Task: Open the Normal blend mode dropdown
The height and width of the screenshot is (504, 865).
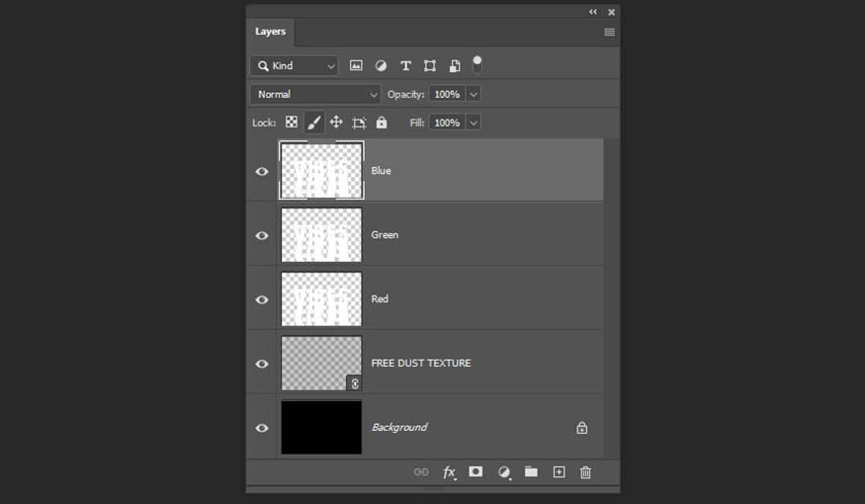Action: pyautogui.click(x=315, y=94)
